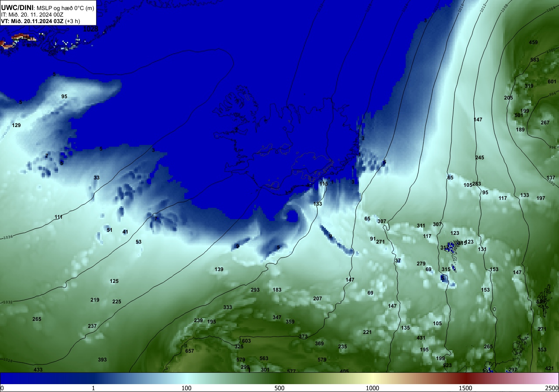Click the 501 height value on the map
Screen dimensions: 559x392
click(x=518, y=115)
